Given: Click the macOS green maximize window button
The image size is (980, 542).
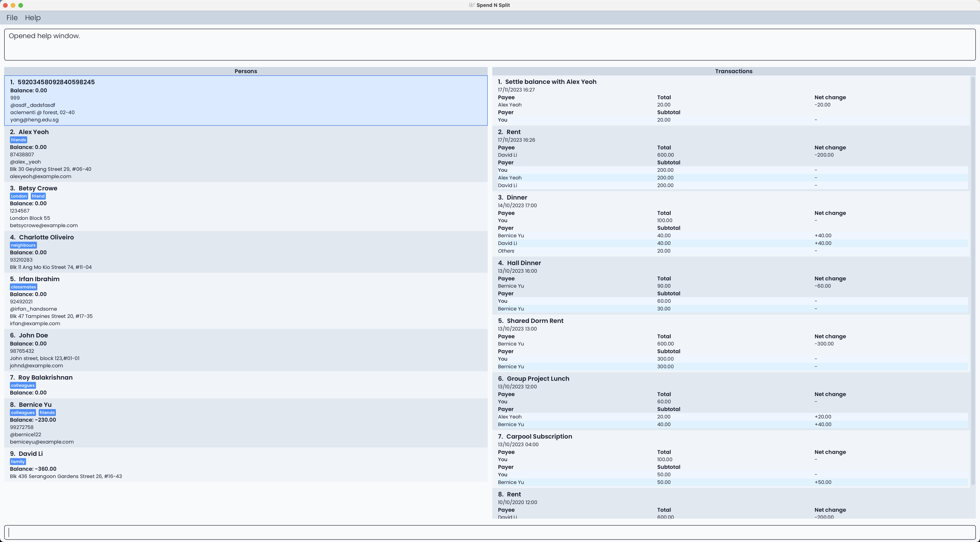Looking at the screenshot, I should (20, 5).
